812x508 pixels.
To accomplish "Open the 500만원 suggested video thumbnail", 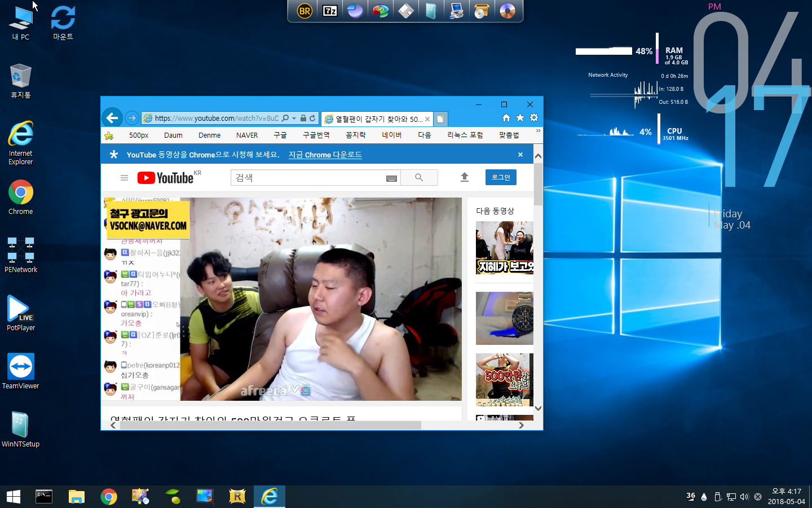I will pyautogui.click(x=505, y=380).
